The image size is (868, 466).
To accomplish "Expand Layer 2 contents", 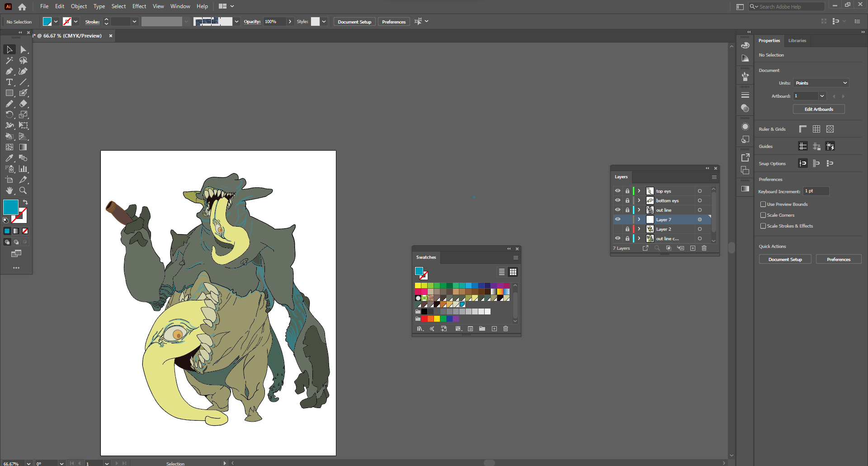I will click(639, 229).
